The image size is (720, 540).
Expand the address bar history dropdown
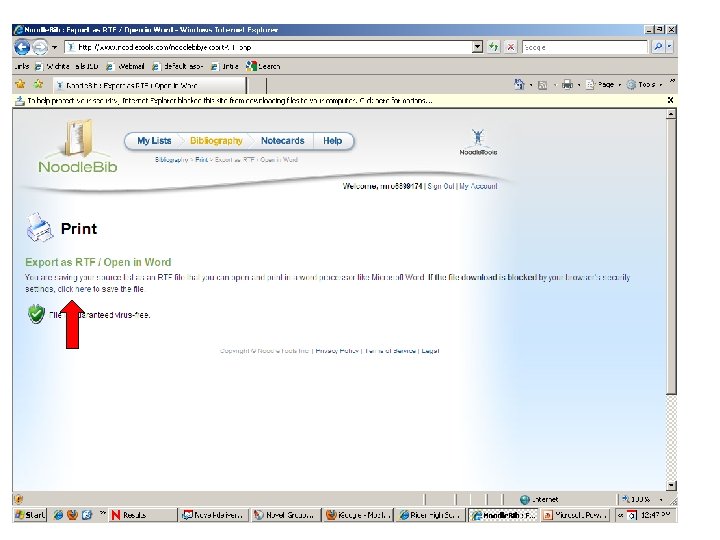click(x=478, y=47)
